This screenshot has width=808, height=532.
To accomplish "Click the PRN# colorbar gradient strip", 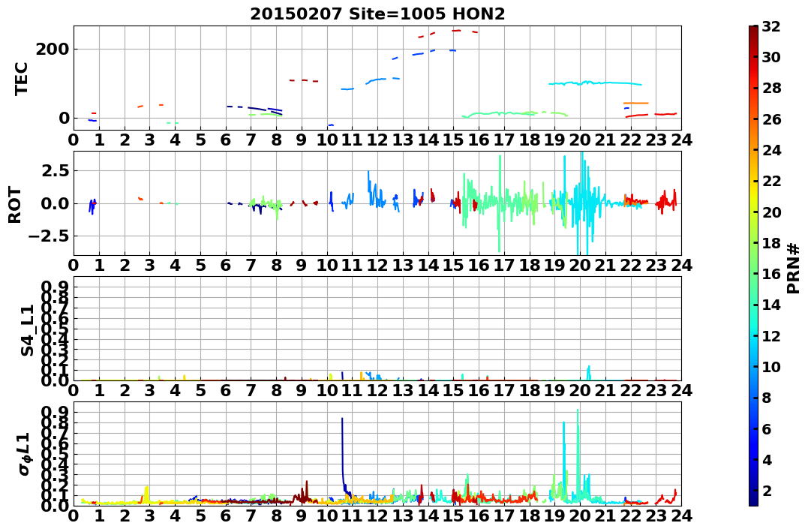I will tap(753, 266).
